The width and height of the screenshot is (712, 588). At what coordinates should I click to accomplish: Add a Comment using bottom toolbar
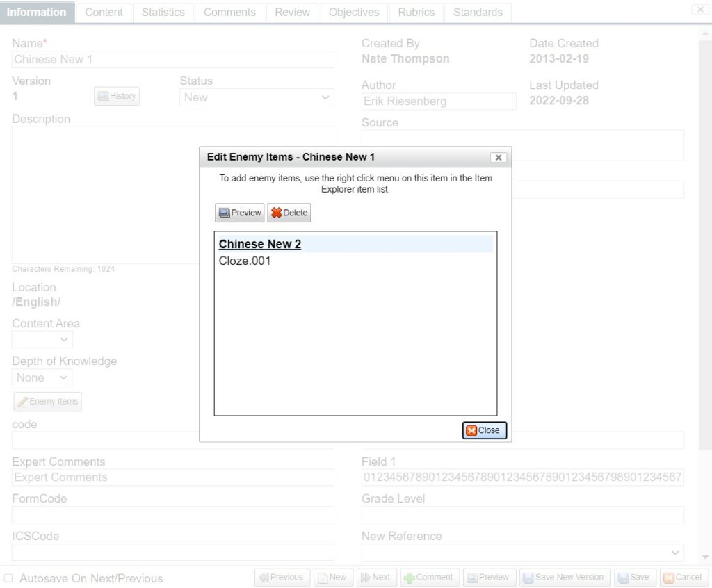[430, 578]
